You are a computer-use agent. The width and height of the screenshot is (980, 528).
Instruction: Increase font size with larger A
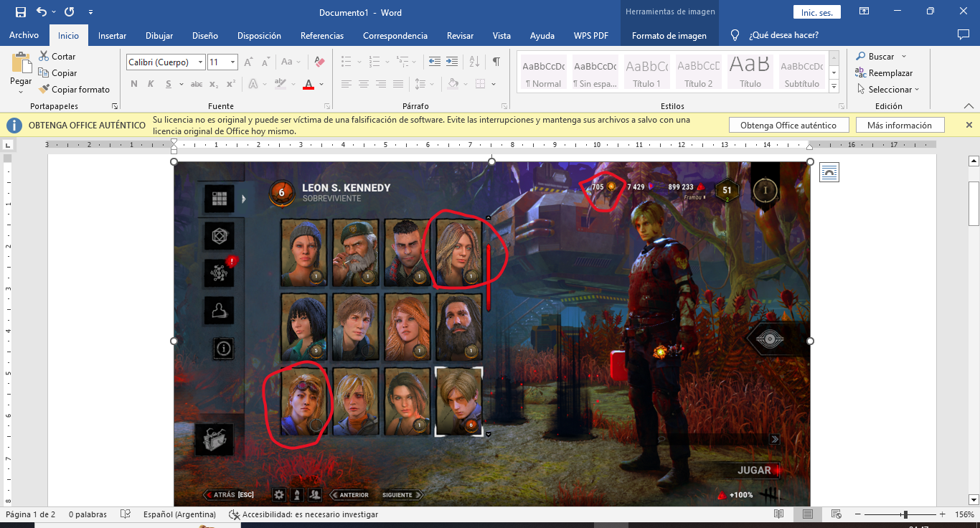(248, 62)
